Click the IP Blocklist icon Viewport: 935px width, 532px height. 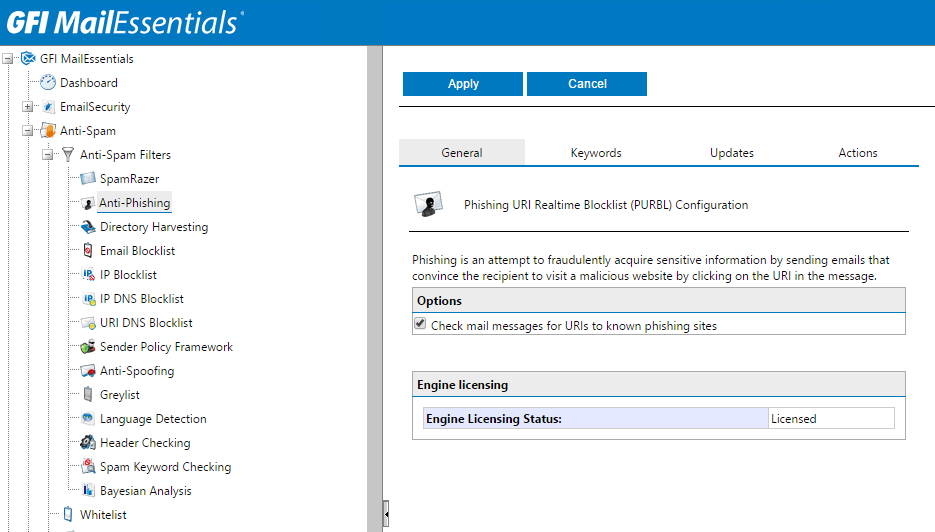click(x=88, y=274)
